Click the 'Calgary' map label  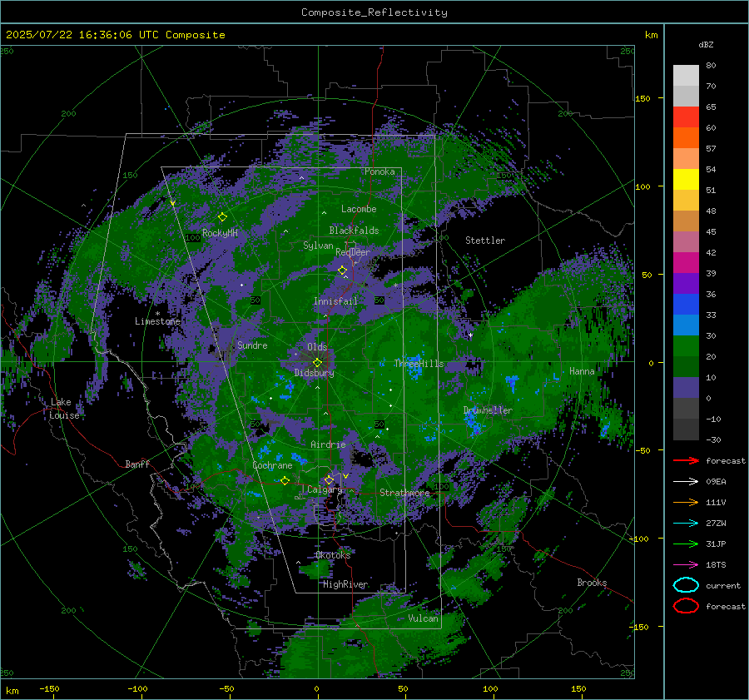click(325, 489)
